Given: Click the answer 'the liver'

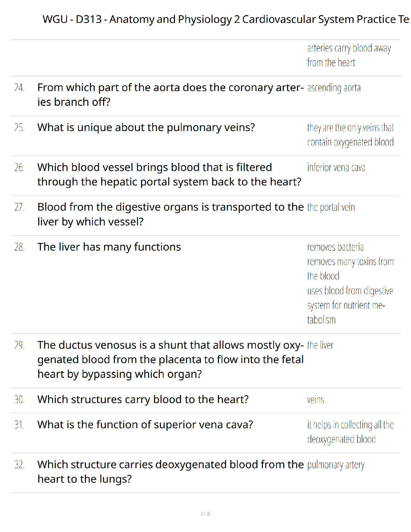Looking at the screenshot, I should (x=320, y=345).
